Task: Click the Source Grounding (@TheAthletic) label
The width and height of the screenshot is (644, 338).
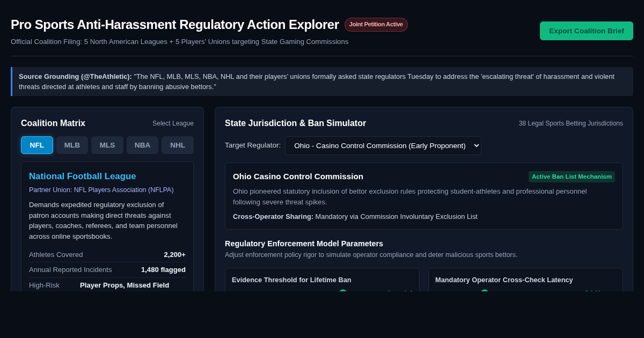Action: pos(75,76)
